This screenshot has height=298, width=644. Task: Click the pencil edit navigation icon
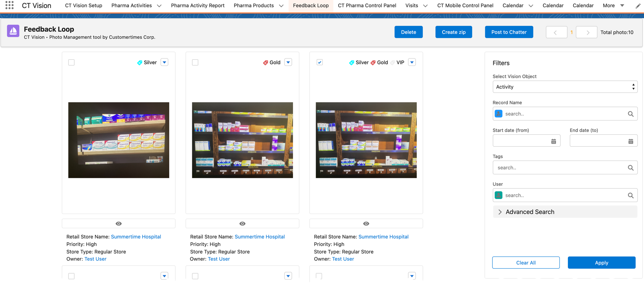tap(638, 6)
